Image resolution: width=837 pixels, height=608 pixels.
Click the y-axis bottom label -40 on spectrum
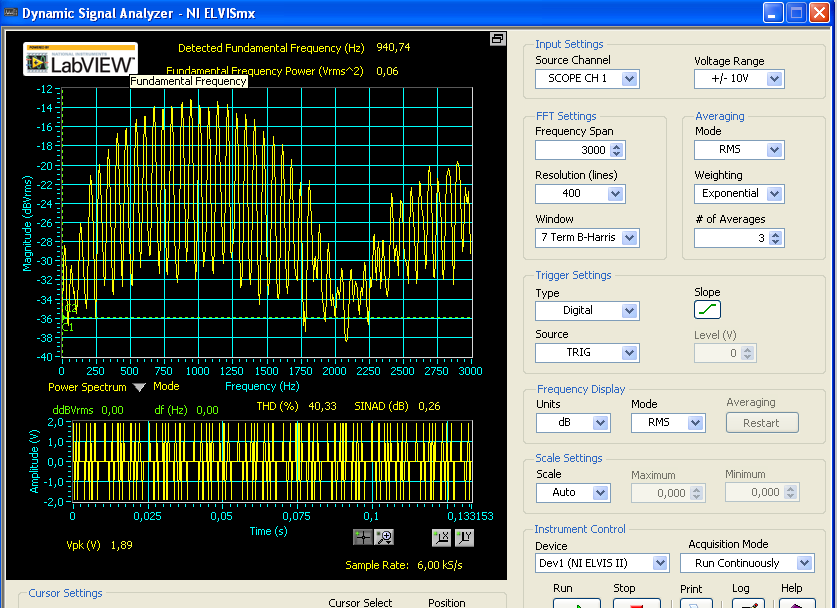point(45,357)
